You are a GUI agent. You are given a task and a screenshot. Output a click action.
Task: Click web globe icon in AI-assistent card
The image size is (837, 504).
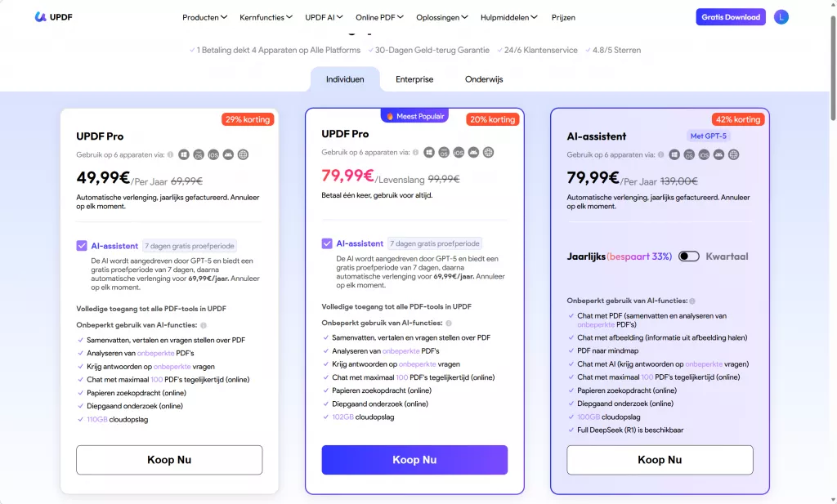pyautogui.click(x=733, y=154)
